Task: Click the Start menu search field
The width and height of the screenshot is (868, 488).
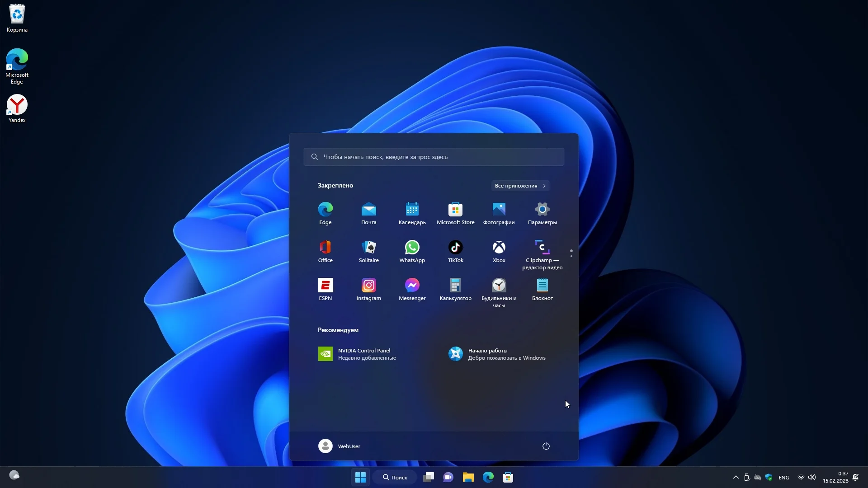Action: (434, 157)
